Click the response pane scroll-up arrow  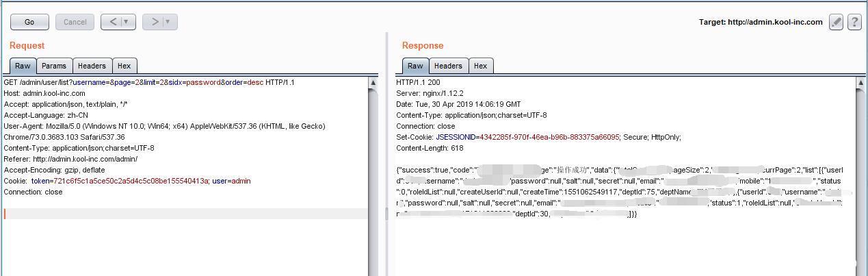pyautogui.click(x=861, y=83)
